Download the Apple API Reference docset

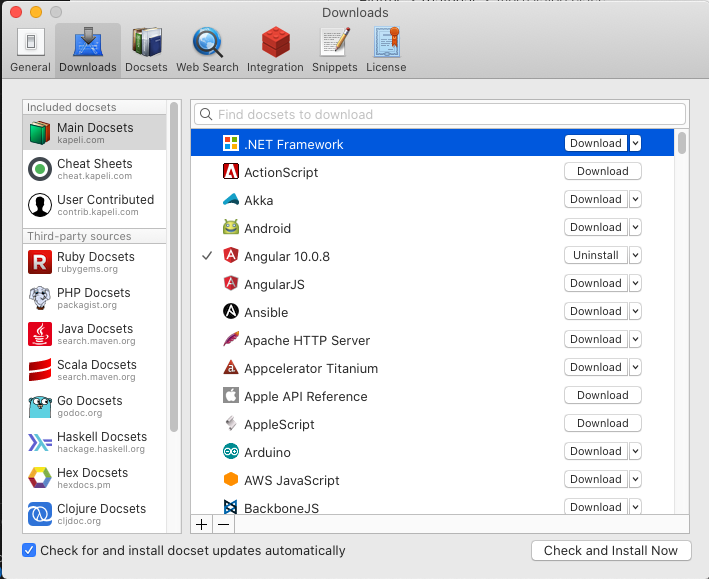(x=603, y=395)
